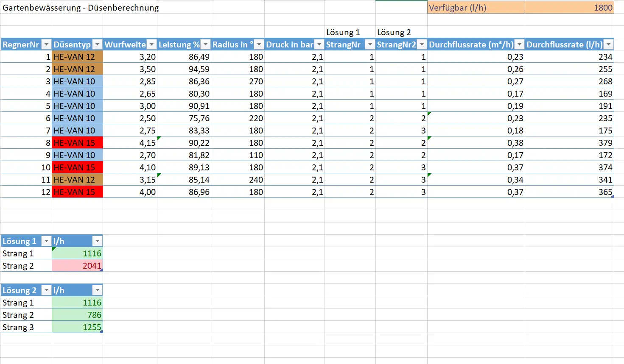Open the StrangNr2 filter dropdown

pos(422,44)
